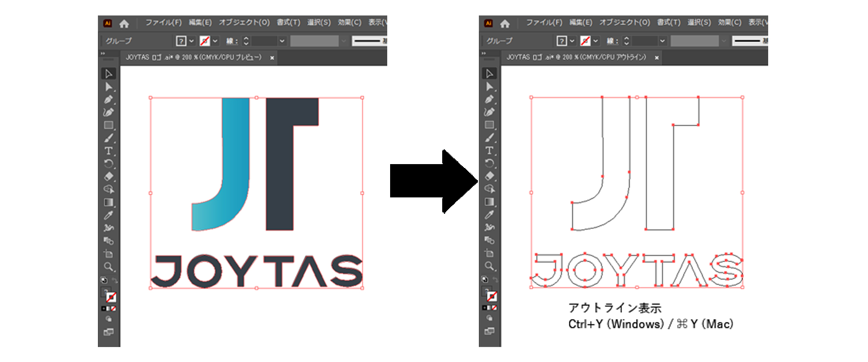Close the JOYTAS アウトライン document tab

click(x=656, y=57)
